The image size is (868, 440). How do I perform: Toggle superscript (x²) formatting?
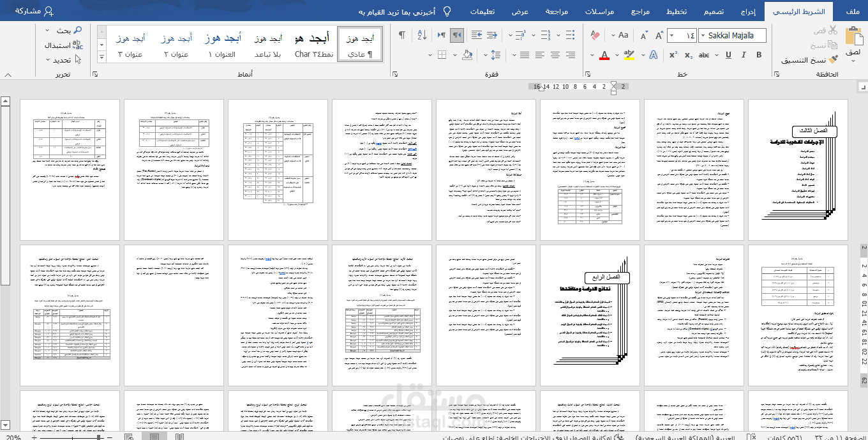(x=673, y=55)
